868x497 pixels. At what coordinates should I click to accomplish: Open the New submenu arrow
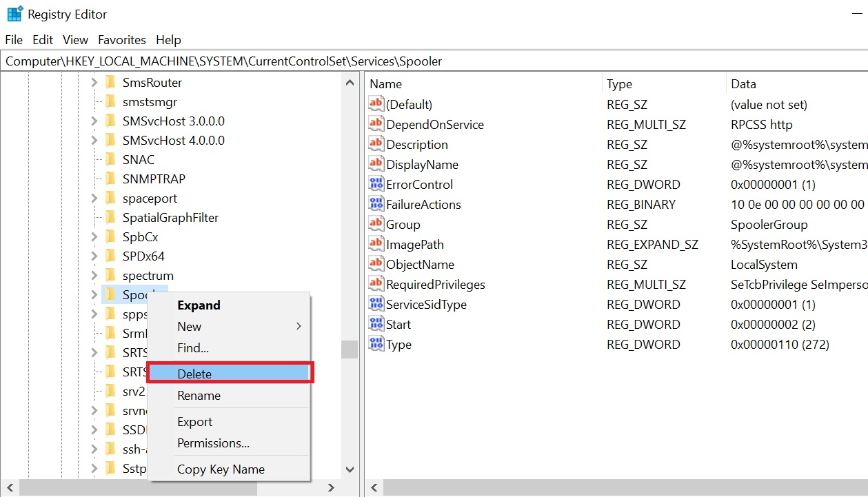(x=299, y=327)
